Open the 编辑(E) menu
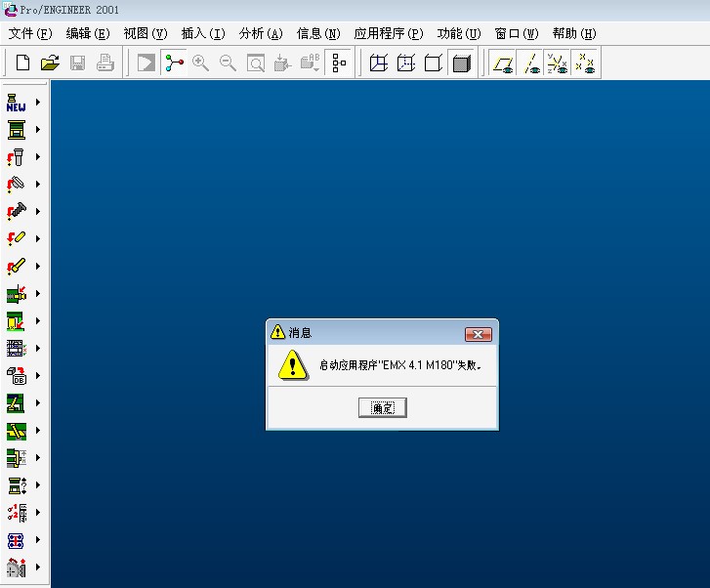Image resolution: width=710 pixels, height=588 pixels. 88,33
